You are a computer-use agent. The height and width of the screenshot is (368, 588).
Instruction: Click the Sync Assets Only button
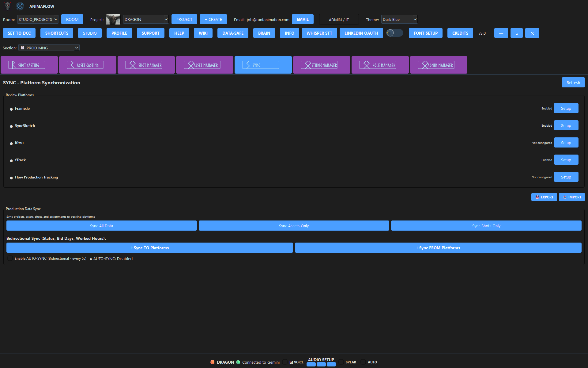[294, 225]
